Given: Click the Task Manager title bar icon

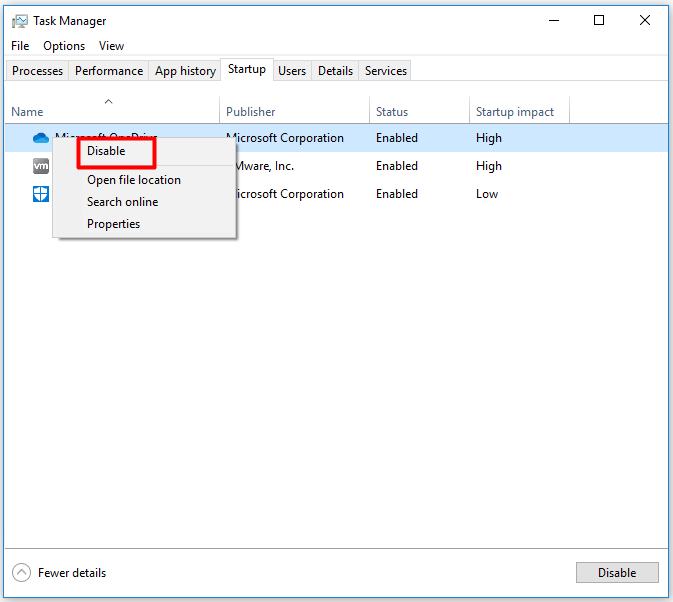Looking at the screenshot, I should (x=20, y=21).
